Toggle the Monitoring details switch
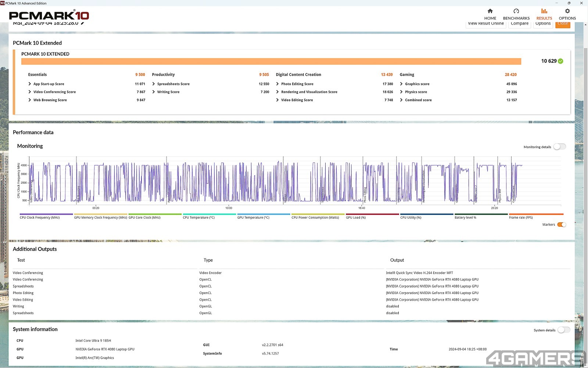The image size is (588, 368). click(559, 146)
